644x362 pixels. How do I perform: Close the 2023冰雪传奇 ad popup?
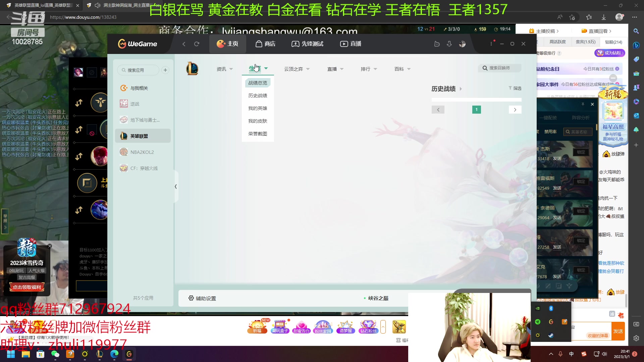click(50, 246)
